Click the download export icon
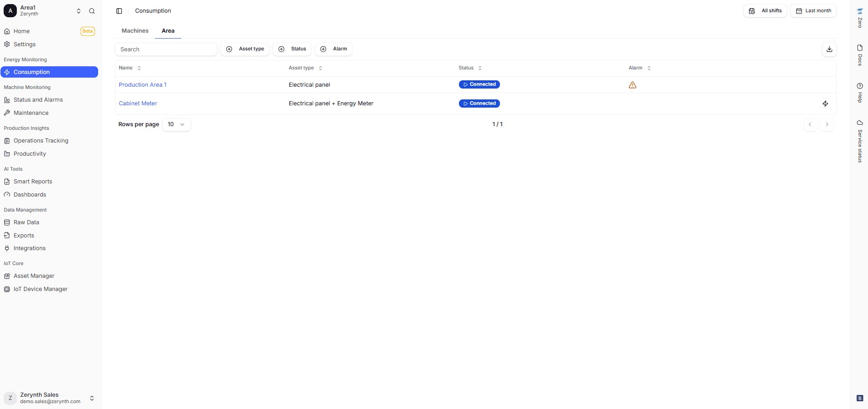The image size is (868, 409). point(829,49)
